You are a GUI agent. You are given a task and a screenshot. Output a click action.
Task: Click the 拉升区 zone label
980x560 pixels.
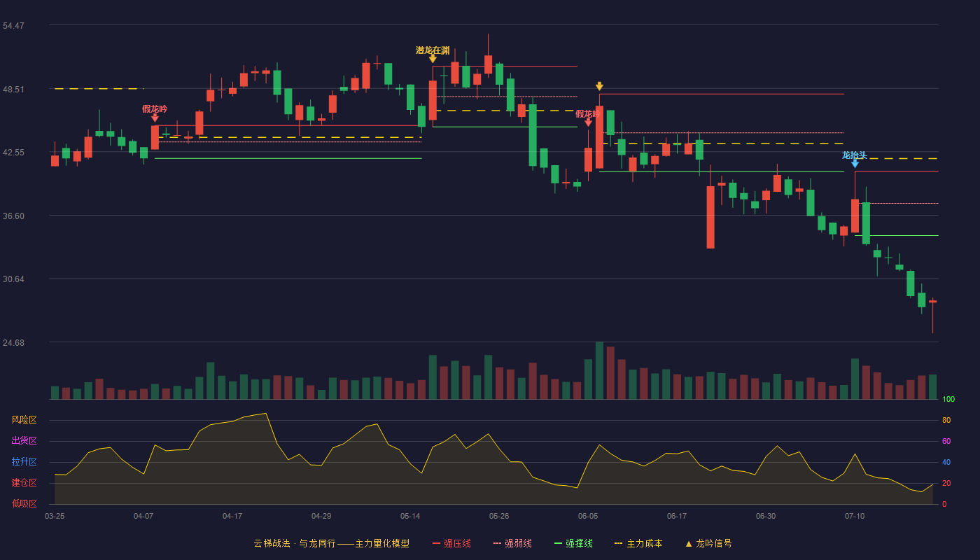coord(24,462)
